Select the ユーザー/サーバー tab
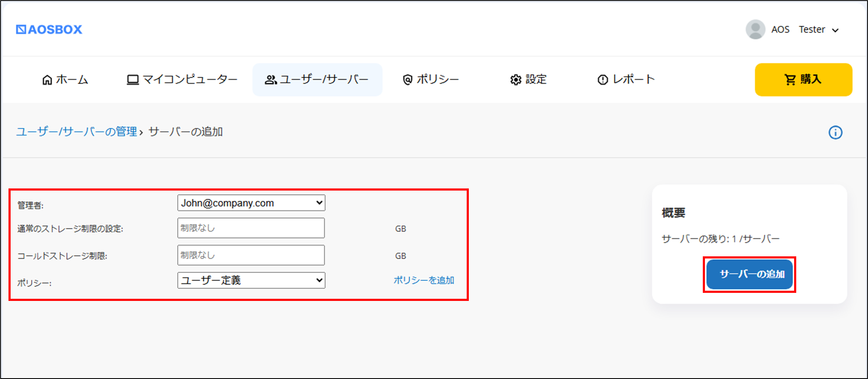This screenshot has height=379, width=868. tap(317, 79)
